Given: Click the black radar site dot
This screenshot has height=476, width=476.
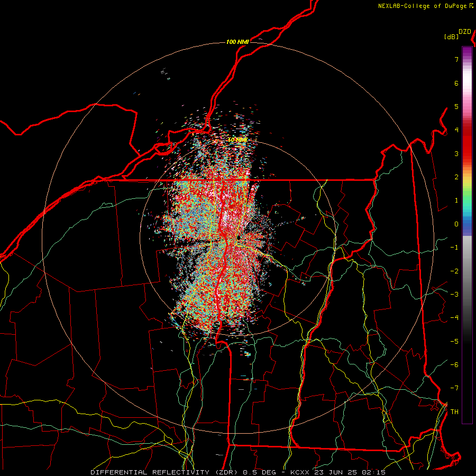Looking at the screenshot, I should coord(239,237).
